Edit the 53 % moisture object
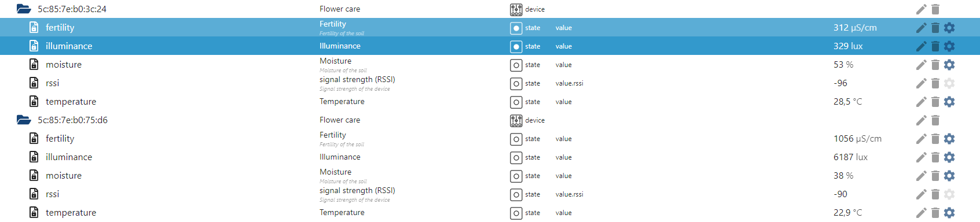 (x=921, y=65)
